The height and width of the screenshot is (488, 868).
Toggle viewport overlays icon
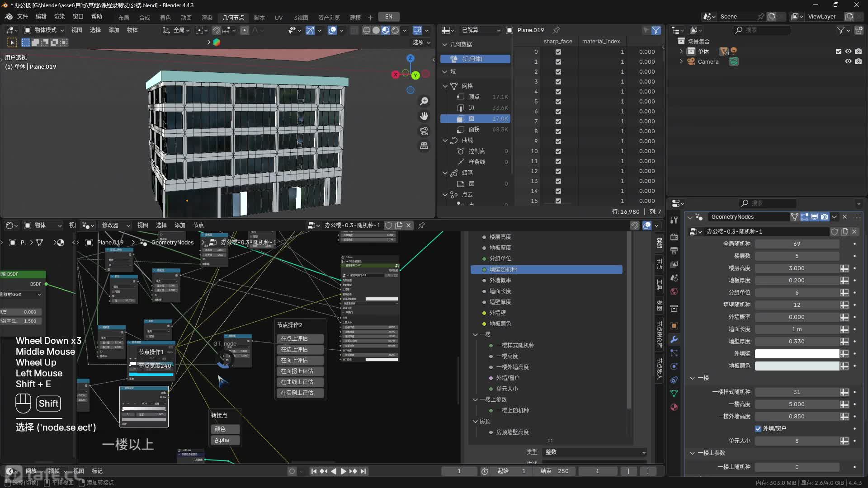(x=332, y=30)
